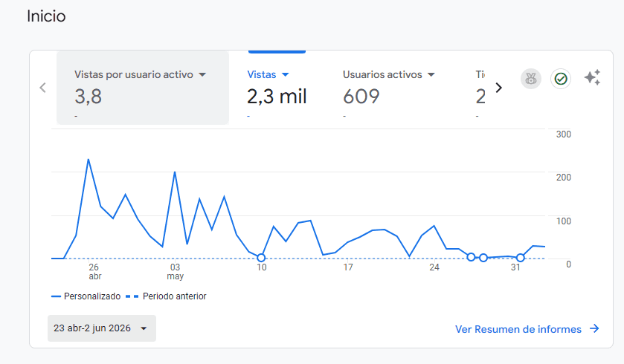Select the partially hidden fourth metric tab

coord(480,88)
